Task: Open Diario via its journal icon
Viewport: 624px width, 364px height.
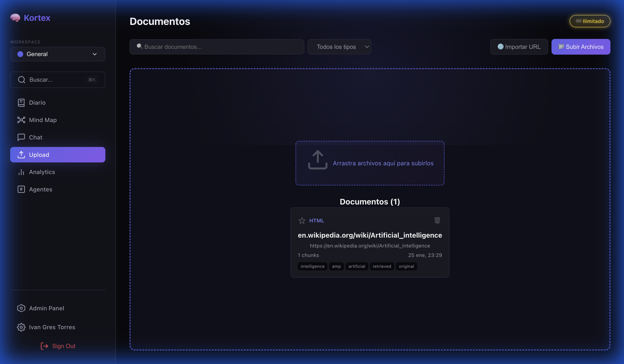Action: coord(21,102)
